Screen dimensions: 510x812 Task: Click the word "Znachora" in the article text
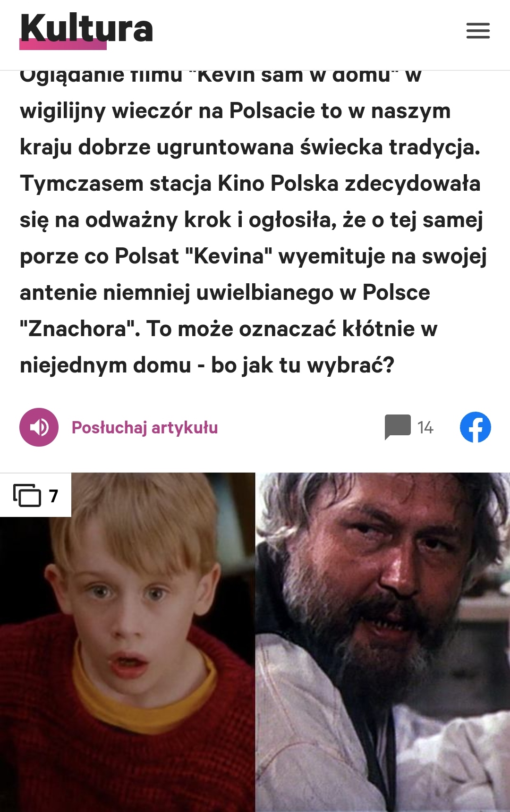pos(80,329)
